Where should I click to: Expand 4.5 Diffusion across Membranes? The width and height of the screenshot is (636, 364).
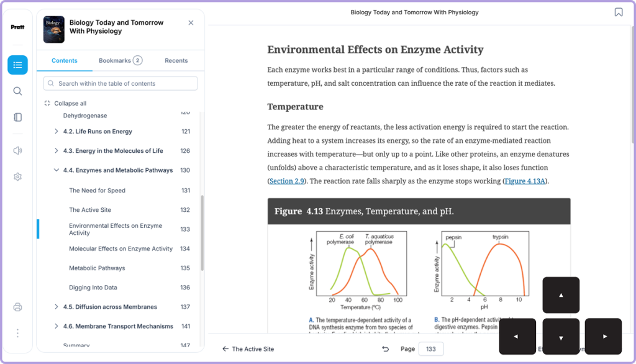57,307
